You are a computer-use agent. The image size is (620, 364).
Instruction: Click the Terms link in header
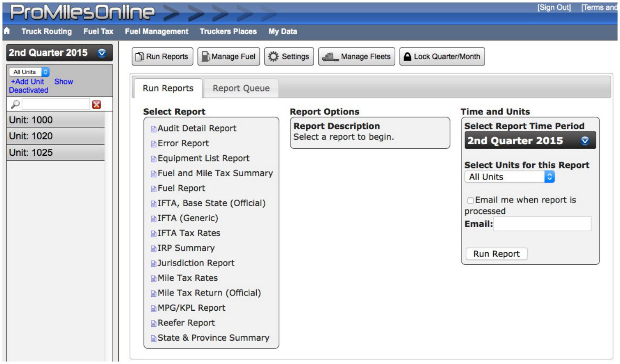click(x=599, y=7)
